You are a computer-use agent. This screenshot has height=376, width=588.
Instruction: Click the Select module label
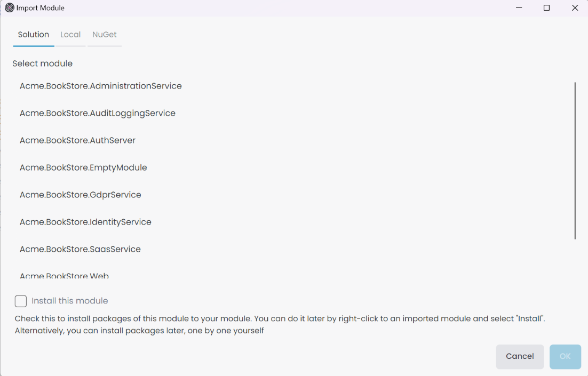pyautogui.click(x=42, y=63)
